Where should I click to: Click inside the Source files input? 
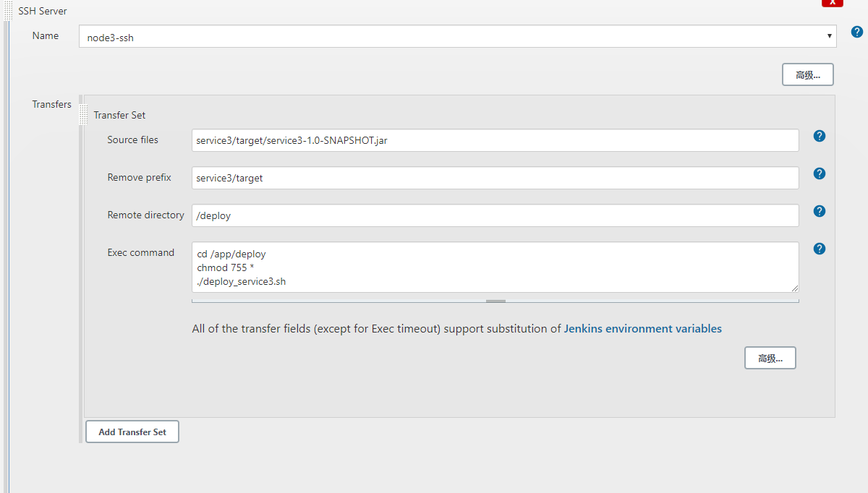tap(495, 140)
